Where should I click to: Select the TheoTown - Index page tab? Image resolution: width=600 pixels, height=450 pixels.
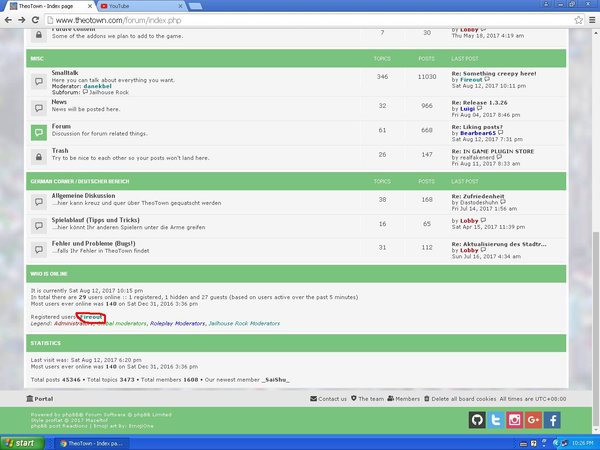pyautogui.click(x=51, y=6)
